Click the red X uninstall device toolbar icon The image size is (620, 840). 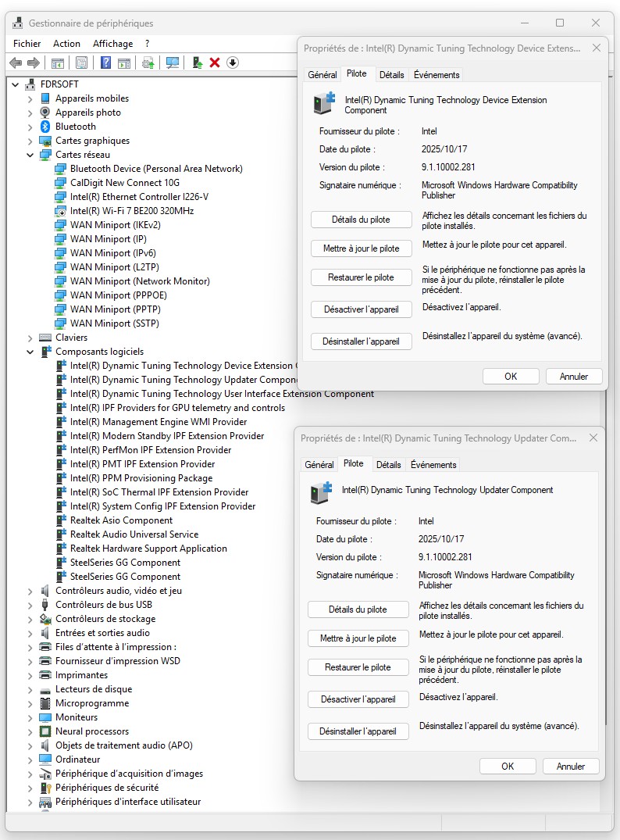[215, 63]
